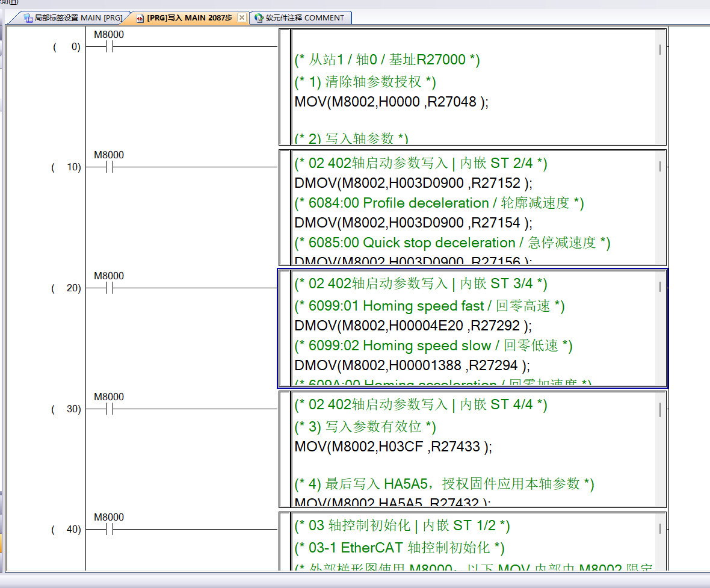Click the 03-1 EtherCAT 轴控制初始化 comment

[400, 548]
